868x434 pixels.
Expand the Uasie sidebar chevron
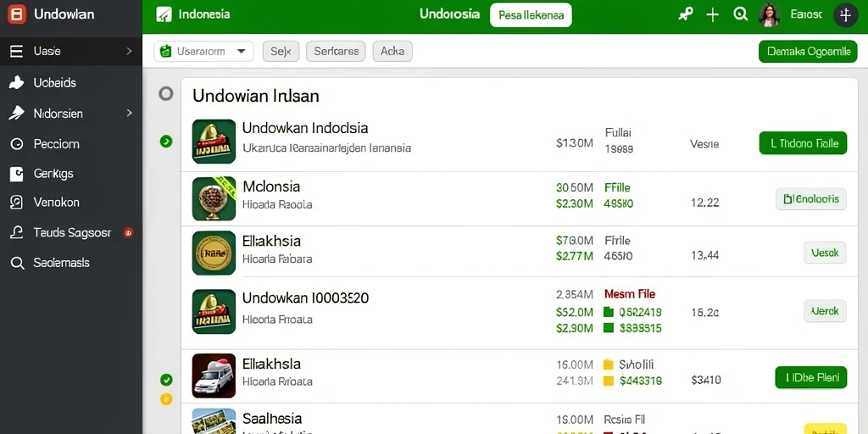coord(129,51)
